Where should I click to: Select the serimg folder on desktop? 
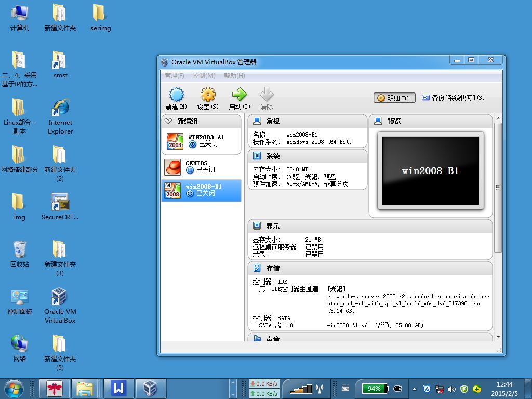pyautogui.click(x=100, y=18)
